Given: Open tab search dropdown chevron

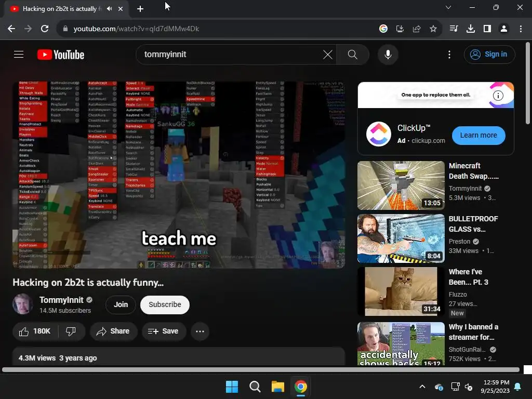Looking at the screenshot, I should pyautogui.click(x=448, y=7).
